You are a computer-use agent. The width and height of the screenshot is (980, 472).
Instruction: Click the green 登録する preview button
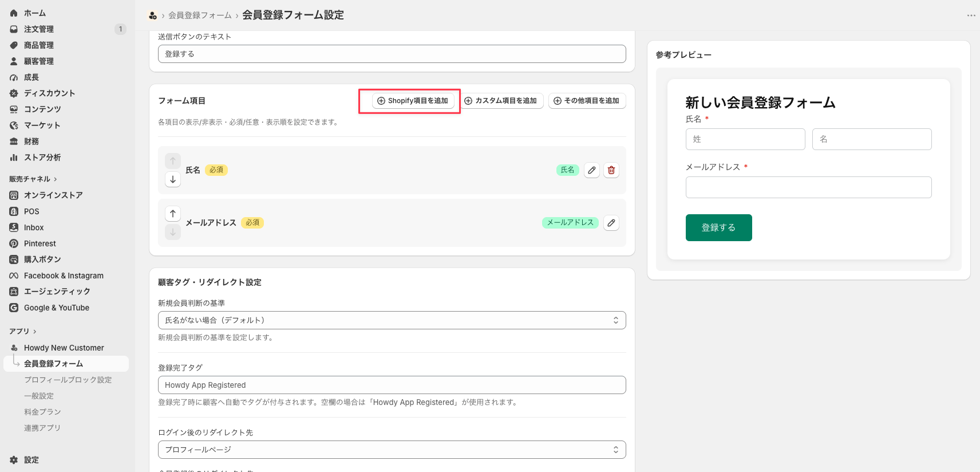718,227
